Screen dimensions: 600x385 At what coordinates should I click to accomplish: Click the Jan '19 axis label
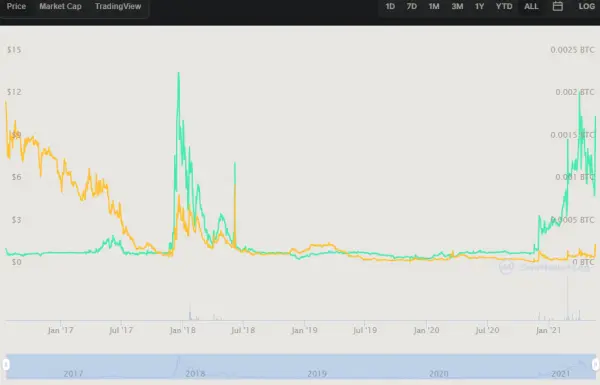[304, 330]
